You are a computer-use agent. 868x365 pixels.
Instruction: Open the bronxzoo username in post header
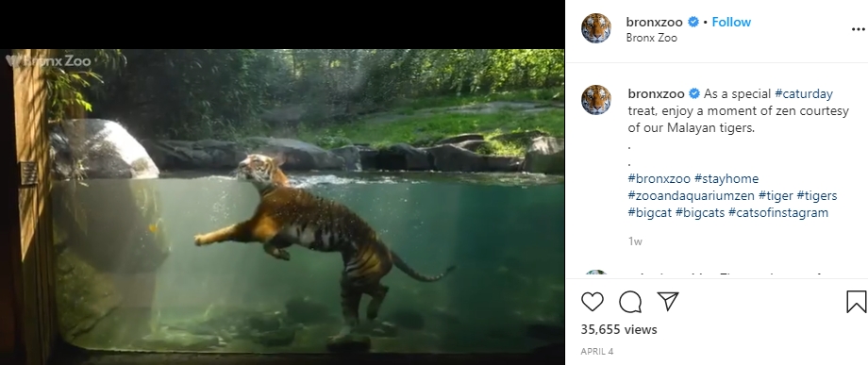tap(655, 22)
